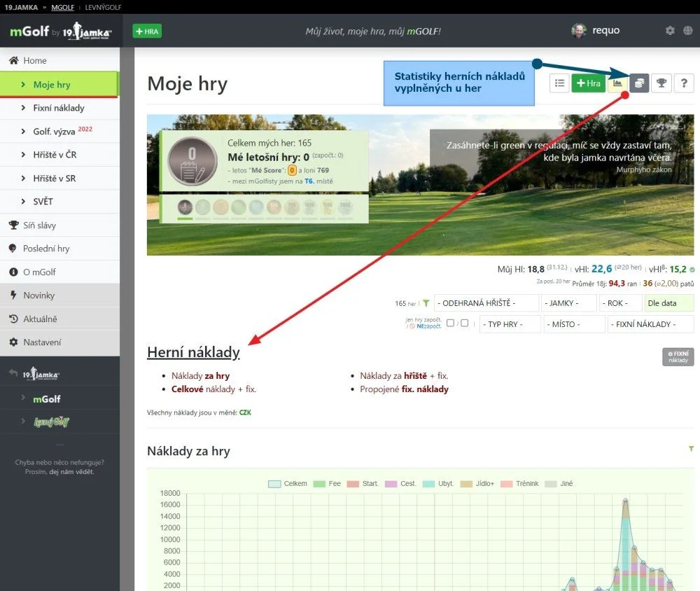700x591 pixels.
Task: Toggle the Start. series in the chart legend
Action: [363, 484]
